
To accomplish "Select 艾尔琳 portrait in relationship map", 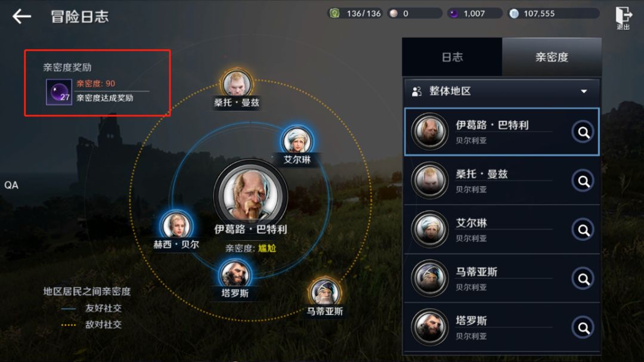I will click(x=297, y=140).
